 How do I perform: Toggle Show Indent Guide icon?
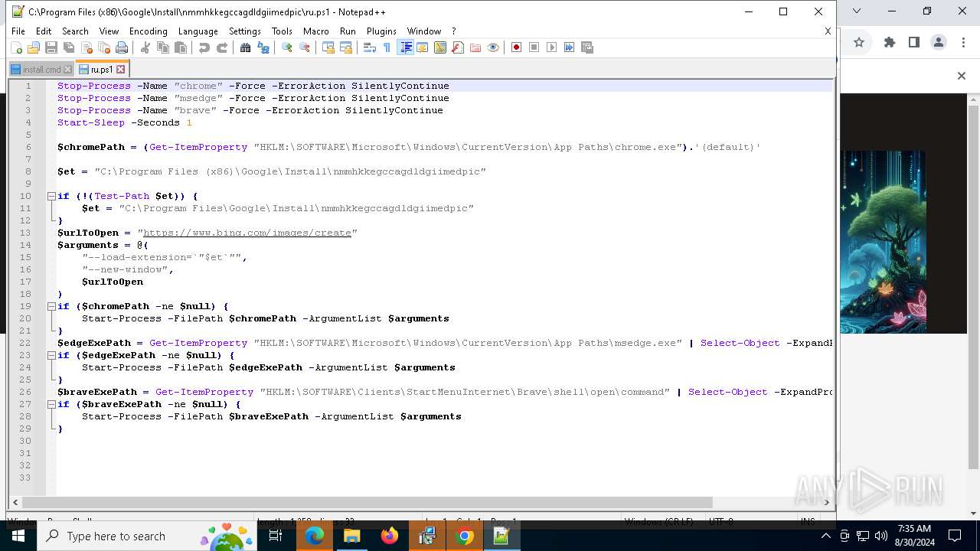point(406,47)
